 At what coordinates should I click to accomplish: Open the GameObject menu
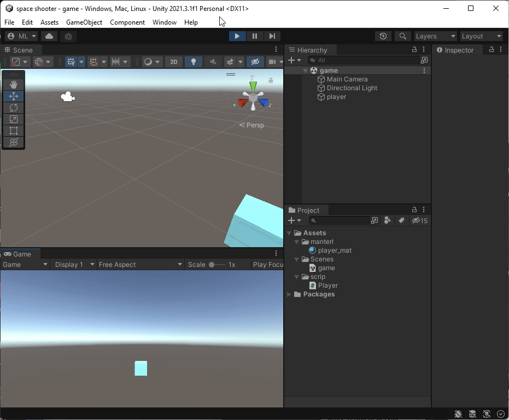(84, 22)
